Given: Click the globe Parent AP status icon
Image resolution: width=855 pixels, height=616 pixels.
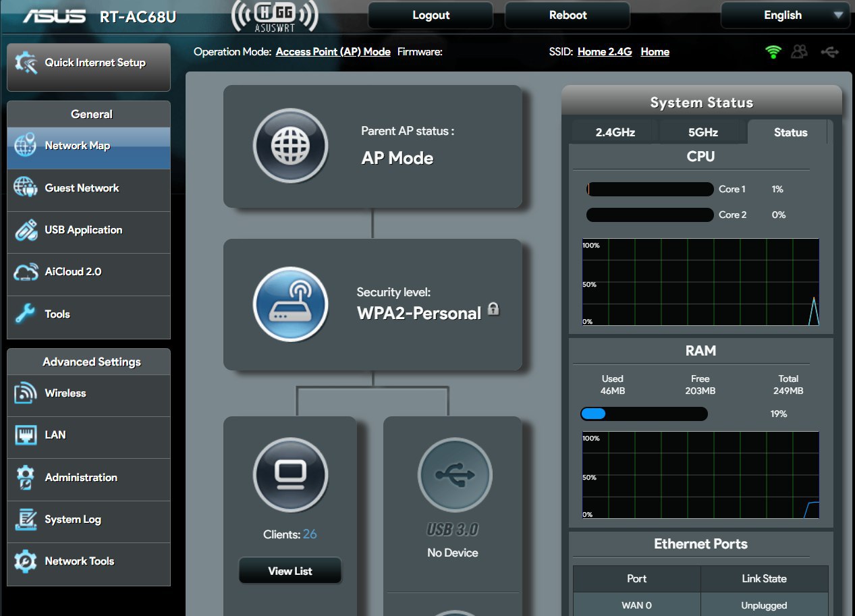Looking at the screenshot, I should click(x=290, y=146).
